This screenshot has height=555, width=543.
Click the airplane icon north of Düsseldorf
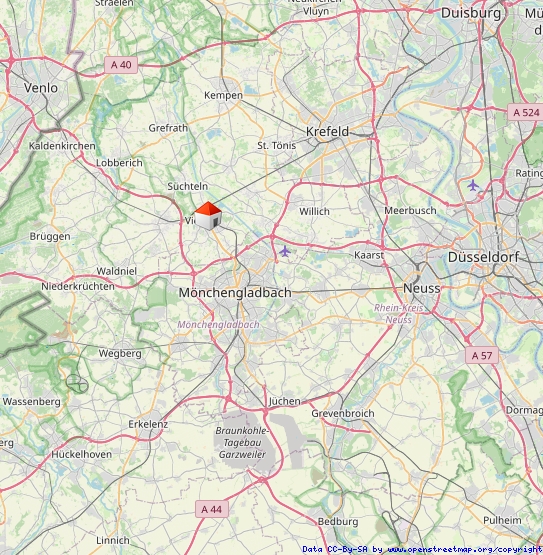point(473,185)
